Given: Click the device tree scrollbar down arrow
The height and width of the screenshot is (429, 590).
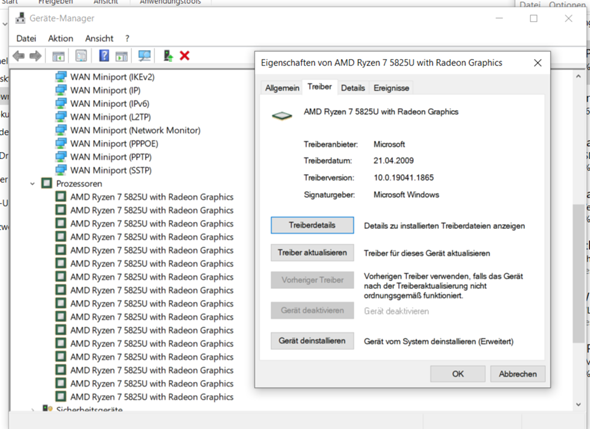Looking at the screenshot, I should coord(578,405).
